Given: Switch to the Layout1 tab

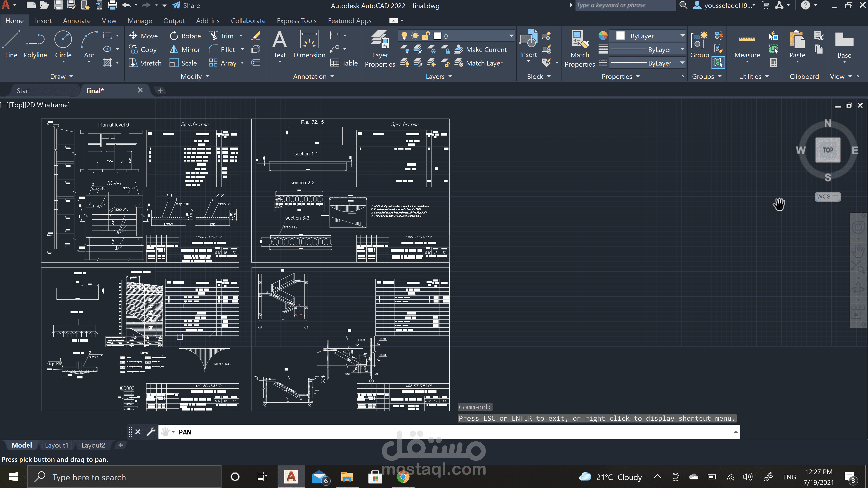Looking at the screenshot, I should tap(56, 445).
